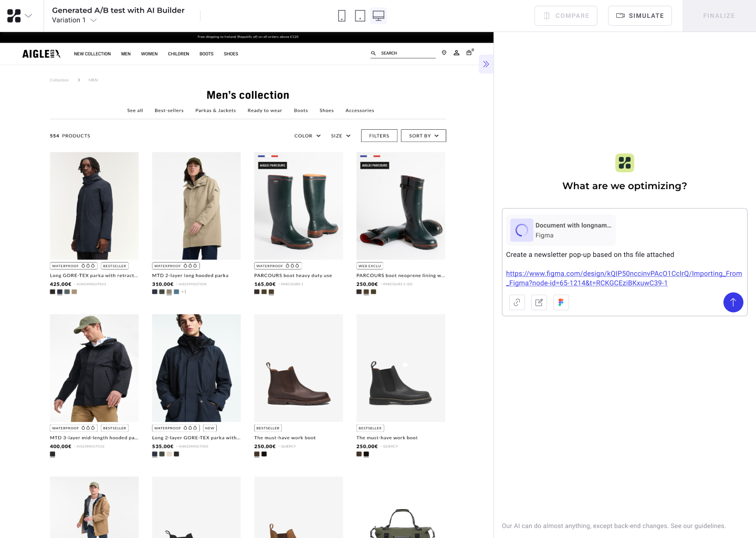The height and width of the screenshot is (538, 756).
Task: Click the Long 2-layer GORE-TEX parka title
Action: [196, 438]
